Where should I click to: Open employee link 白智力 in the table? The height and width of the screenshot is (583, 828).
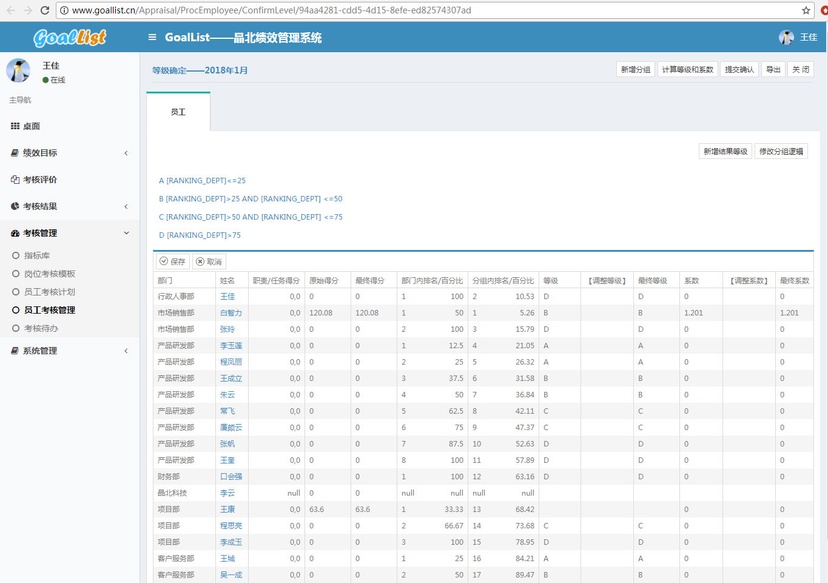click(x=231, y=313)
